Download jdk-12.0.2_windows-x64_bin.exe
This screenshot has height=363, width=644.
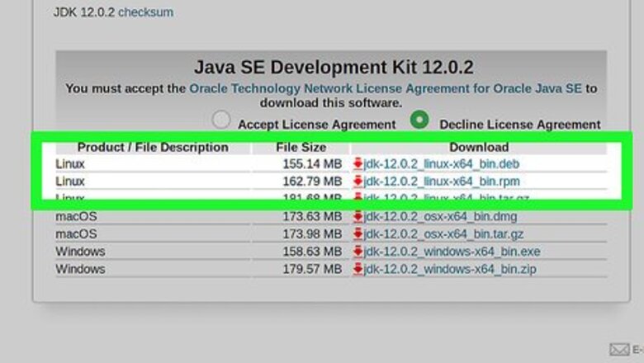pos(452,251)
